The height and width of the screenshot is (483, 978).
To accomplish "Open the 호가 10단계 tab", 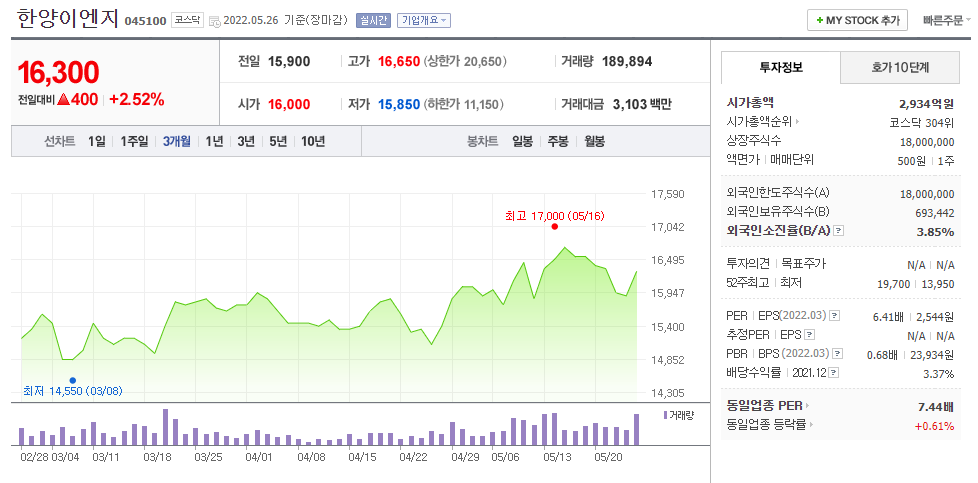I will tap(900, 67).
